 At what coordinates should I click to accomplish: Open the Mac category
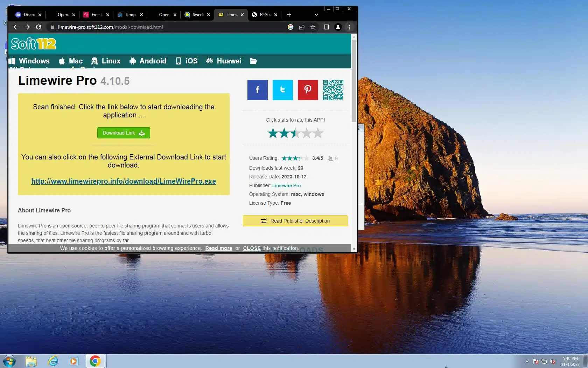[x=71, y=61]
